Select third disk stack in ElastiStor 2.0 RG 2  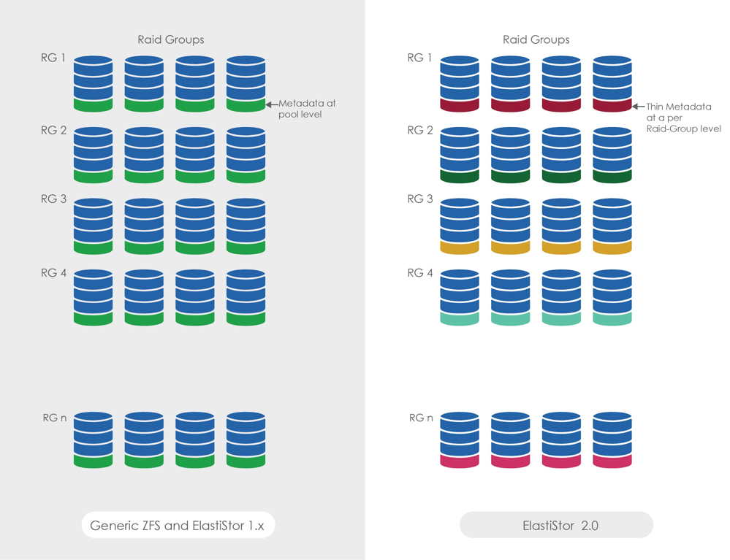tap(561, 155)
